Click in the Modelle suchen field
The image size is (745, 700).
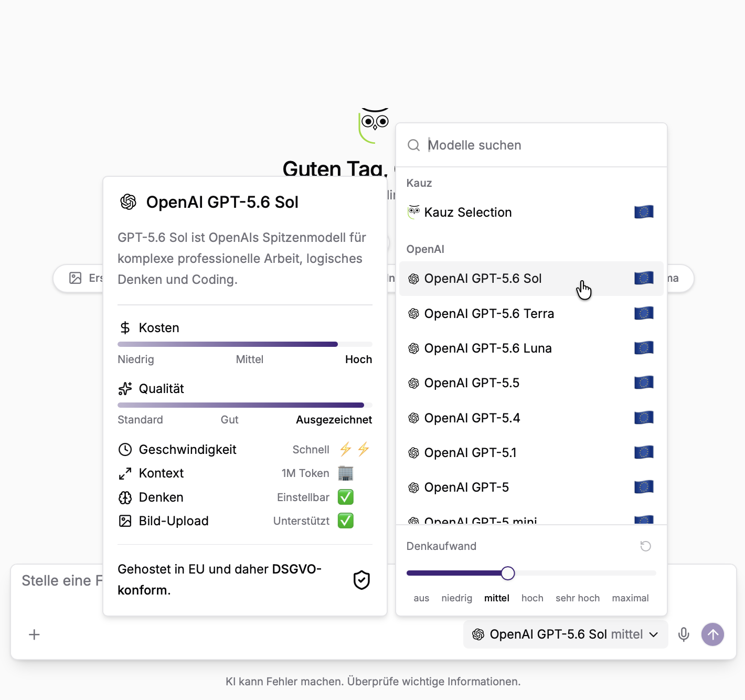pyautogui.click(x=531, y=145)
